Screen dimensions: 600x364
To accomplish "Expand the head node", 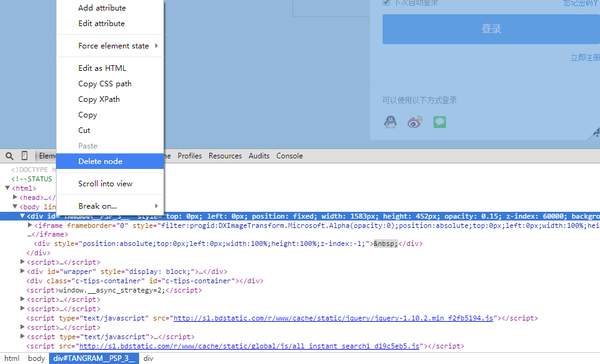I will (x=15, y=197).
